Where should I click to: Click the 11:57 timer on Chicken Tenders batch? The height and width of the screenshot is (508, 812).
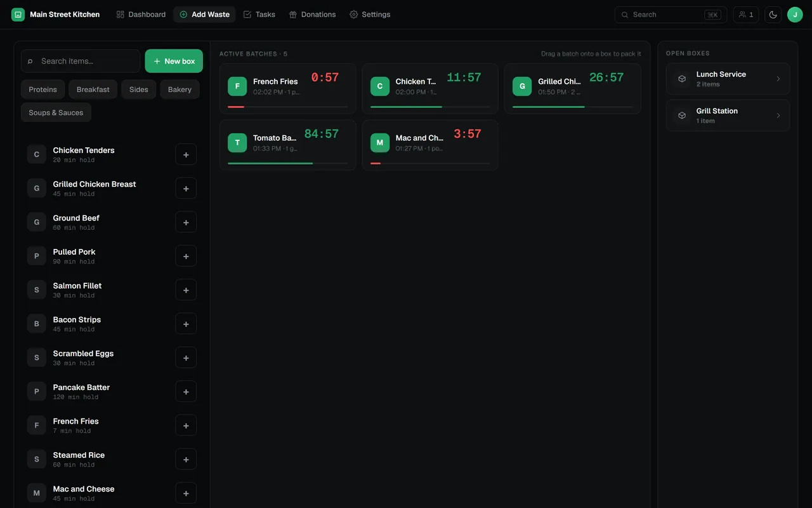[x=464, y=77]
